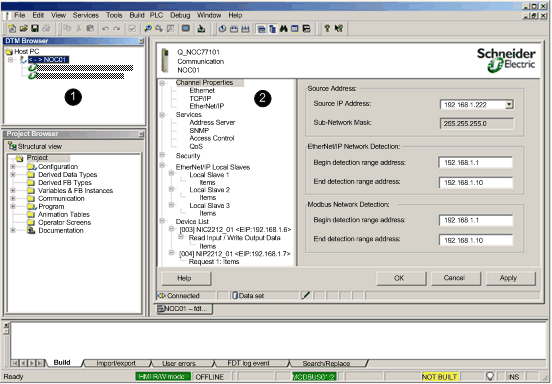The width and height of the screenshot is (552, 384).
Task: Collapse the Device List tree node
Action: [x=162, y=221]
